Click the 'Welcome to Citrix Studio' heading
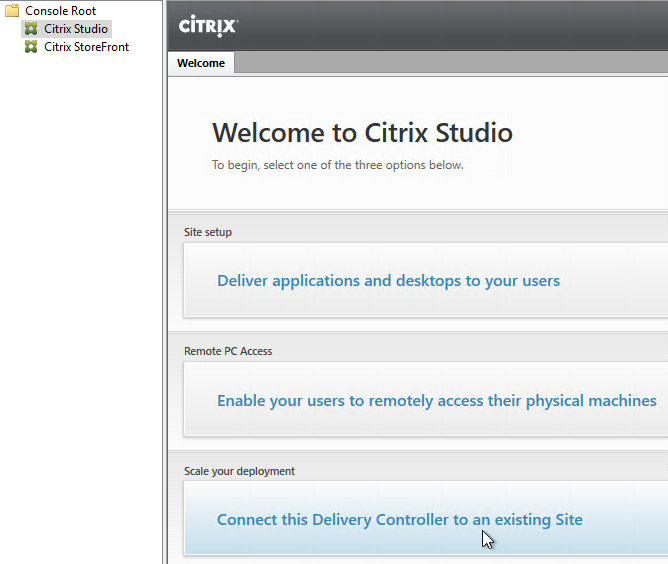 coord(363,132)
